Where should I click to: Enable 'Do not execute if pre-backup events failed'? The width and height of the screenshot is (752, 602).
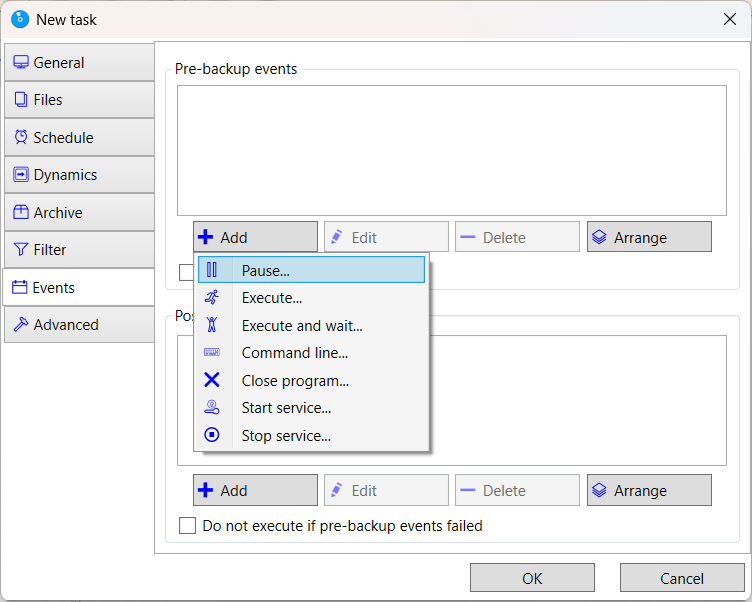pos(187,526)
